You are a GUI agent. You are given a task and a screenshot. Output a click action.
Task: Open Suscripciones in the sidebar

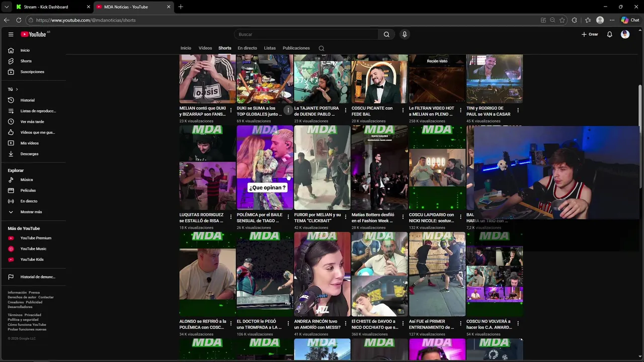coord(33,71)
